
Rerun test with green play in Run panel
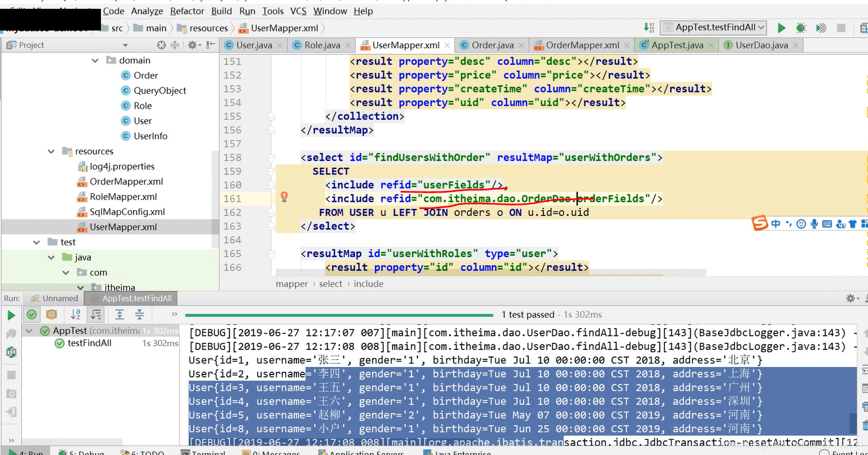pos(11,315)
